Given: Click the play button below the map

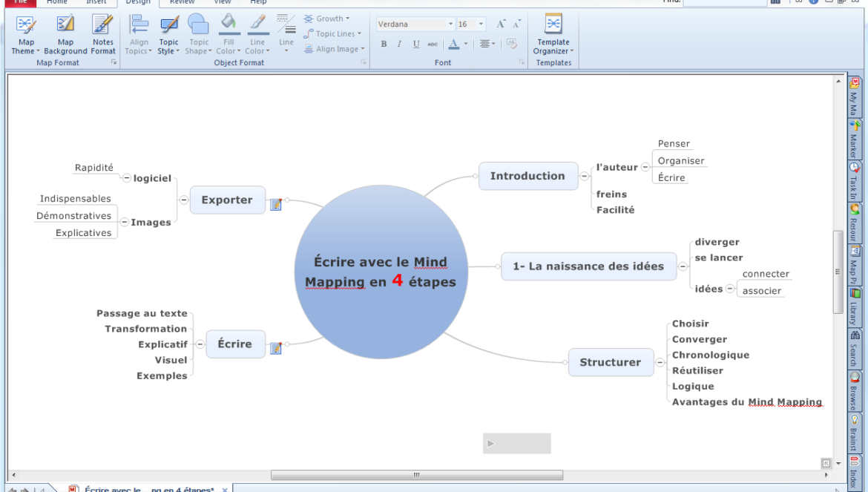Looking at the screenshot, I should [x=490, y=444].
